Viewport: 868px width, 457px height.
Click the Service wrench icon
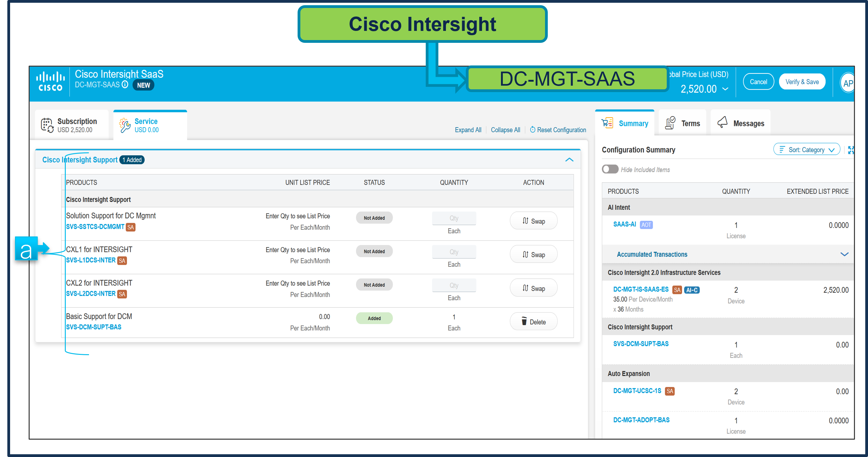pyautogui.click(x=125, y=125)
